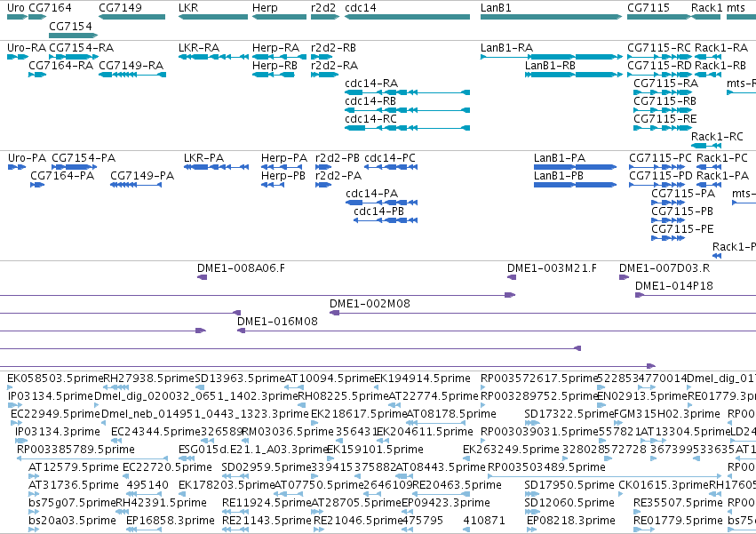Viewport: 756px width, 534px height.
Task: Select the LanB1-PA coding bar
Action: pos(575,167)
